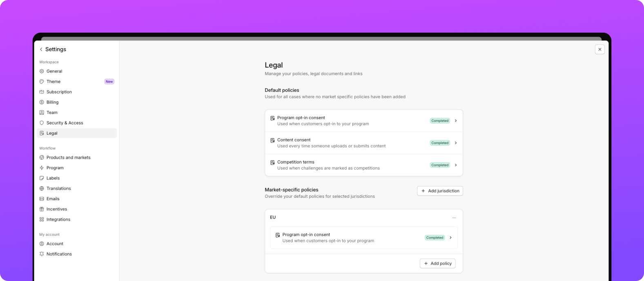Expand Competition terms row chevron
Viewport: 644px width, 281px height.
pyautogui.click(x=456, y=165)
